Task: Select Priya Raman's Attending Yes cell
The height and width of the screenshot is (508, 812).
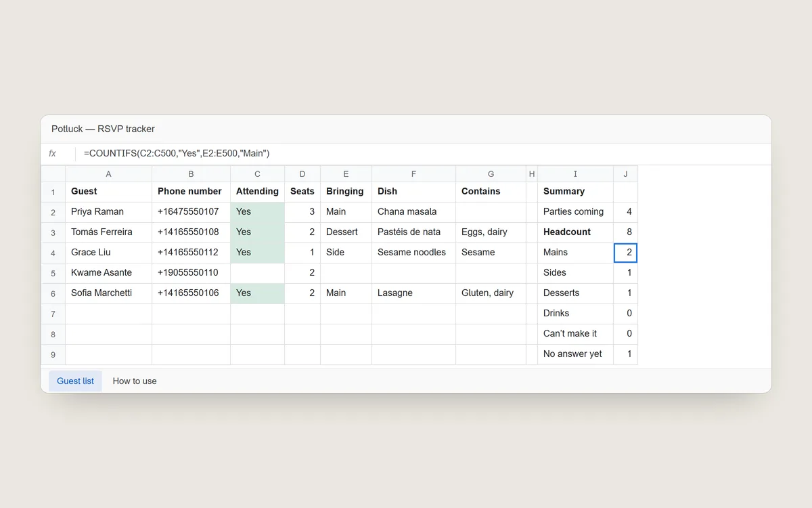Action: pyautogui.click(x=257, y=212)
